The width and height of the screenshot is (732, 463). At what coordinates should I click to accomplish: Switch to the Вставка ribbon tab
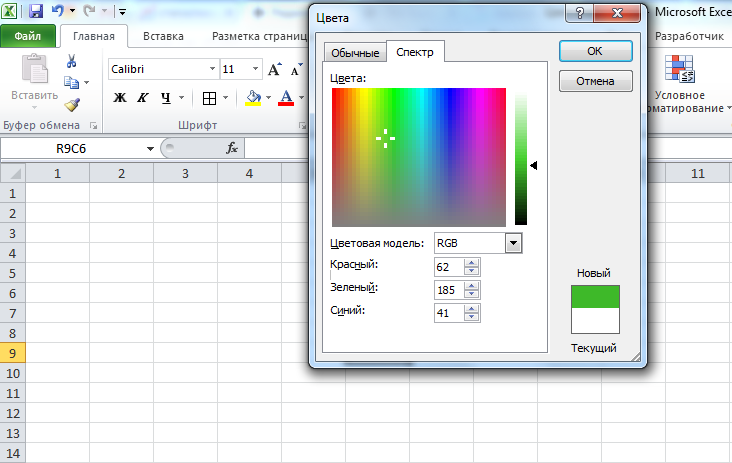pyautogui.click(x=163, y=36)
